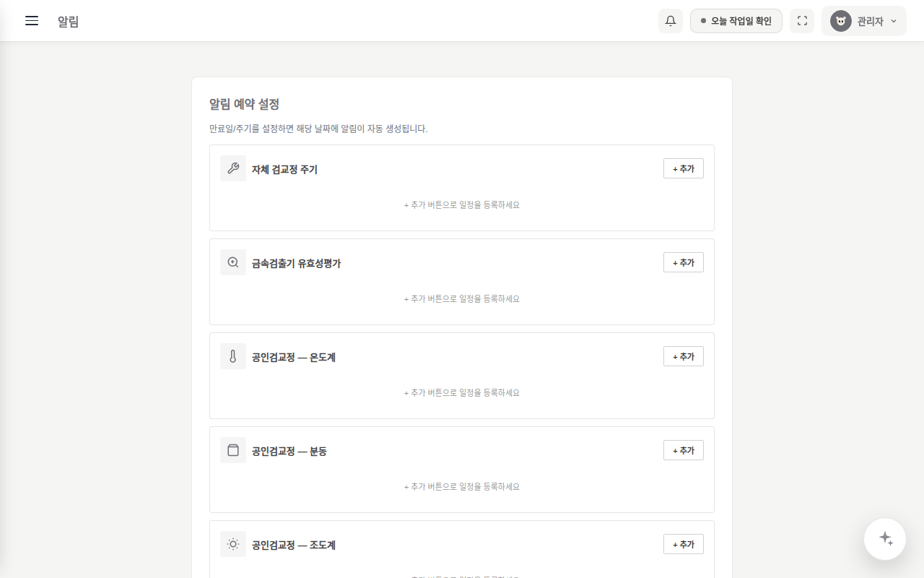This screenshot has height=578, width=924.
Task: Toggle fullscreen mode icon
Action: (x=802, y=21)
